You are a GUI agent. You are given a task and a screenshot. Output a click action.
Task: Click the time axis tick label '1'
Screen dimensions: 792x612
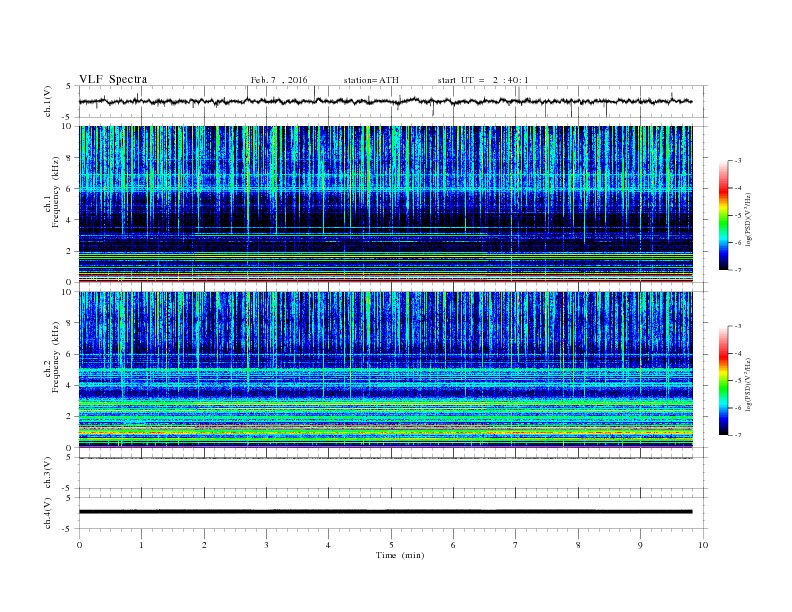click(141, 545)
